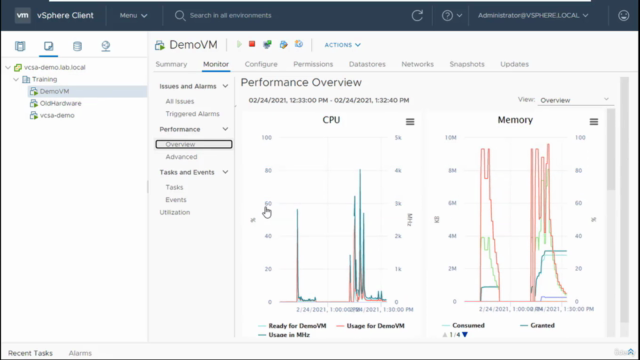Open the Administrator@VSPHERE.LOCAL user dropdown
This screenshot has width=640, height=360.
(x=533, y=16)
